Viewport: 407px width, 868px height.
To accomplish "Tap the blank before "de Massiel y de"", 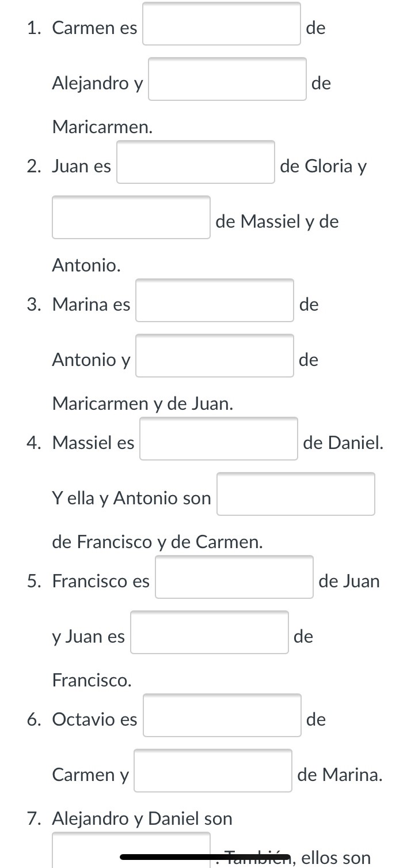I will 131,218.
